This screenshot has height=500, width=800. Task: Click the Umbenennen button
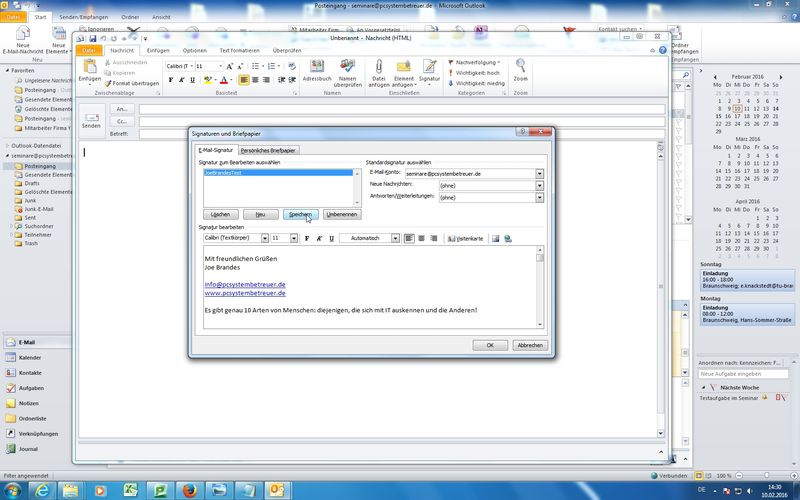point(341,214)
